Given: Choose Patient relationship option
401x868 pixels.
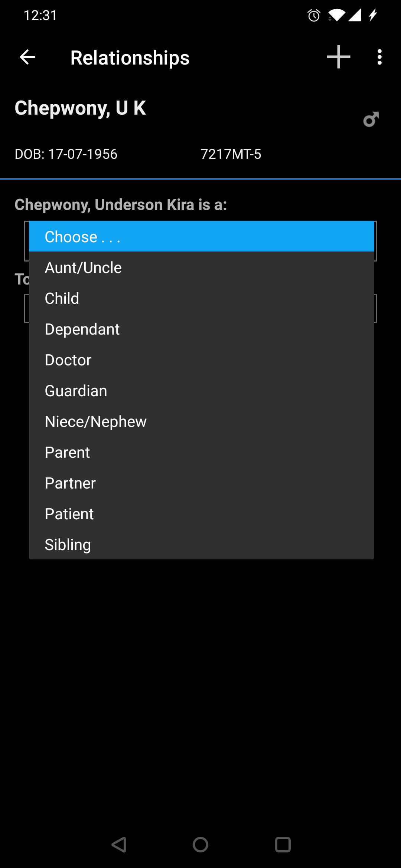Looking at the screenshot, I should click(202, 514).
